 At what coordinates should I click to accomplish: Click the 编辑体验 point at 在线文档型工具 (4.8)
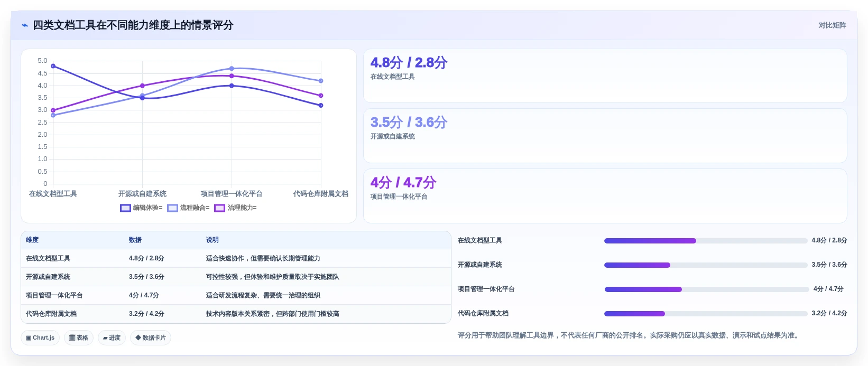click(53, 66)
